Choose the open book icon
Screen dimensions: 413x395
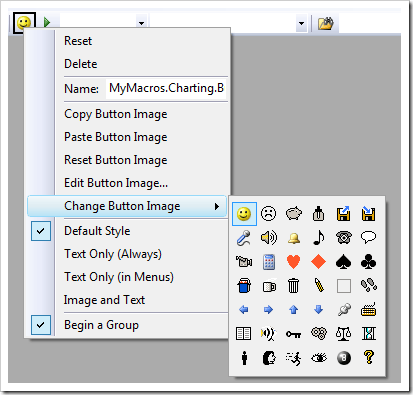(x=243, y=334)
